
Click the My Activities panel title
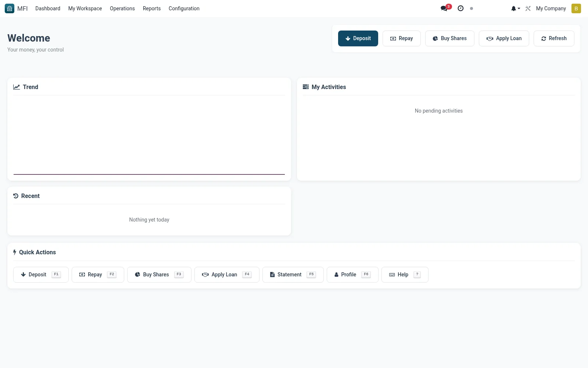pos(329,87)
